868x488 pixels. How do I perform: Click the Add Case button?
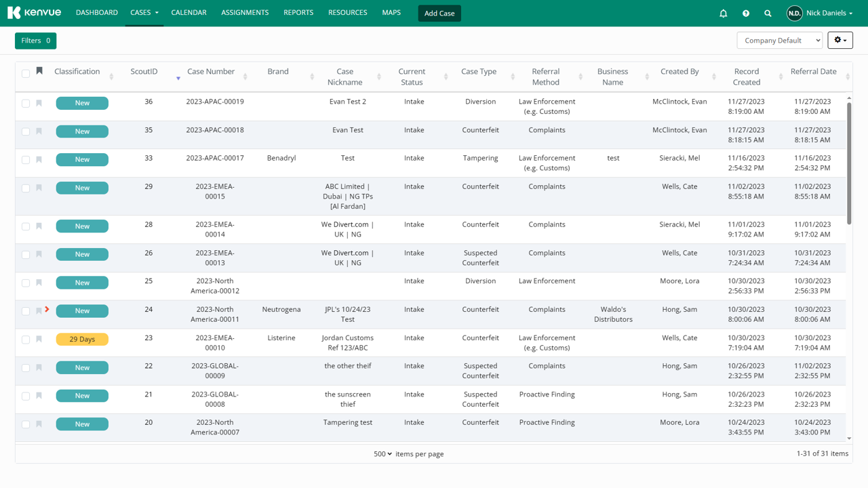(439, 13)
